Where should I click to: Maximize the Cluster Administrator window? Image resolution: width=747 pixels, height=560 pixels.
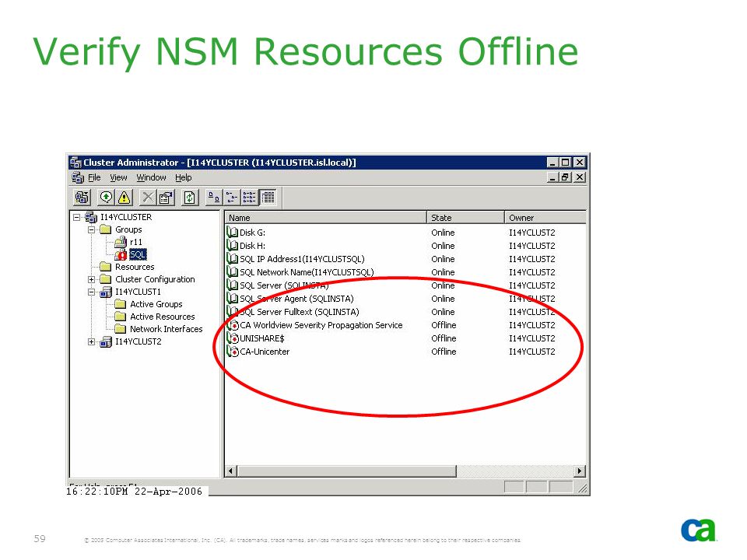[565, 163]
